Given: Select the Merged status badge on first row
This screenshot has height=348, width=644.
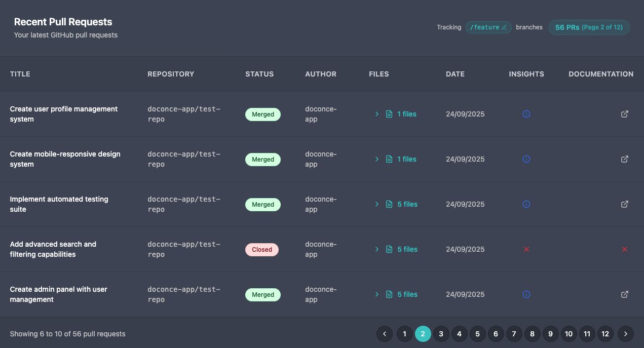Looking at the screenshot, I should [262, 114].
